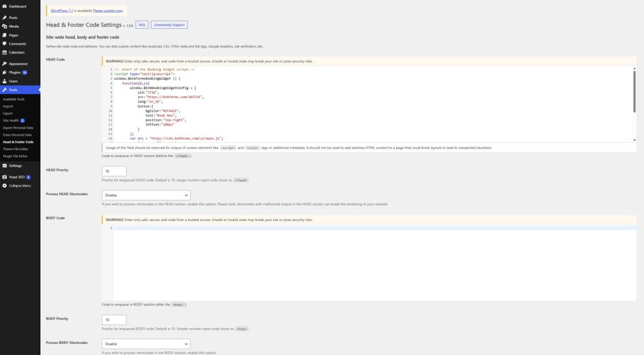Click scroll up arrow of HEAD Code editor

[634, 68]
